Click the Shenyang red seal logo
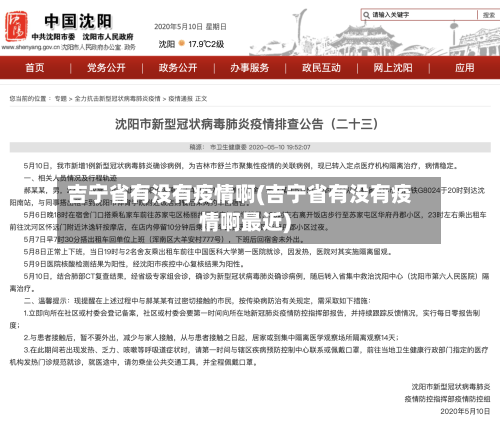Viewport: 500px width, 421px height. [x=16, y=26]
